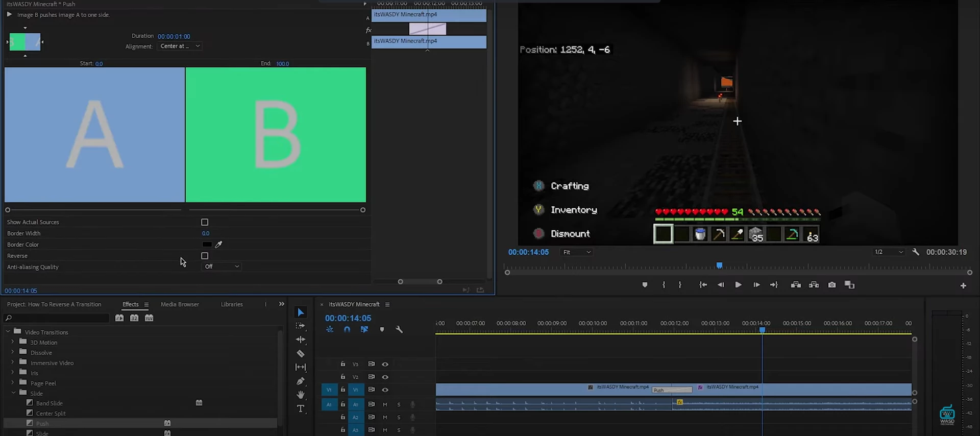Select the Slip tool
Screen dimensions: 980x436
pyautogui.click(x=301, y=367)
